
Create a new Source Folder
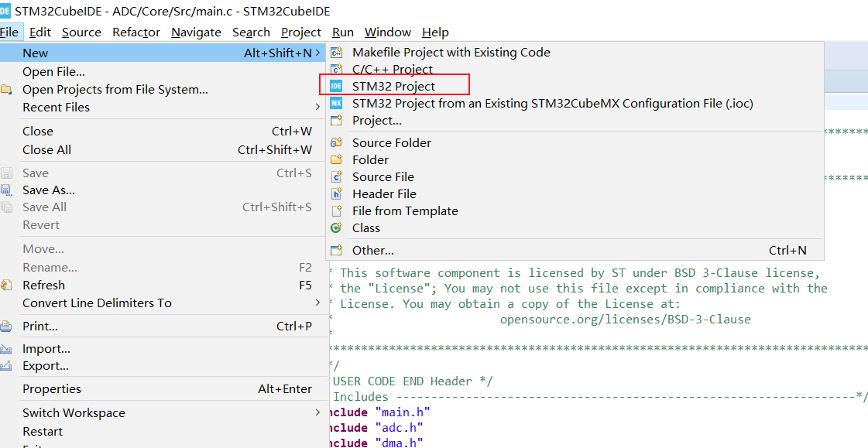point(393,142)
